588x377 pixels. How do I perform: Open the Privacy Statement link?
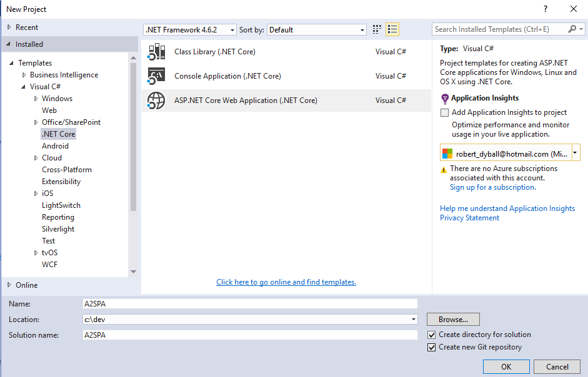coord(469,218)
